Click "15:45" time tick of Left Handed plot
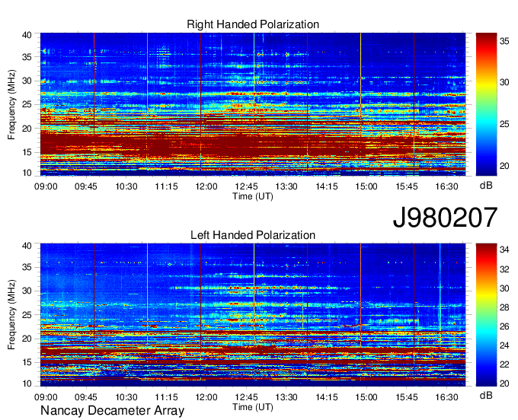Image resolution: width=518 pixels, height=420 pixels. pyautogui.click(x=407, y=397)
